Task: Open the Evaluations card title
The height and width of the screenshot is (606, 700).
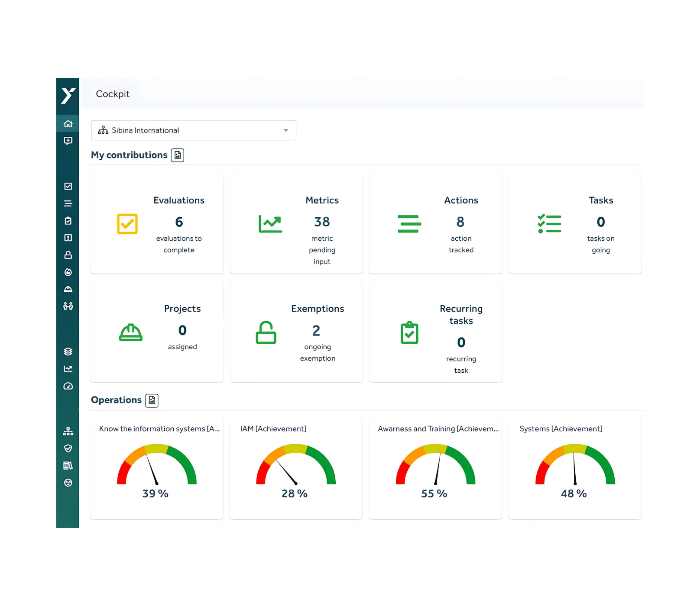Action: coord(179,200)
